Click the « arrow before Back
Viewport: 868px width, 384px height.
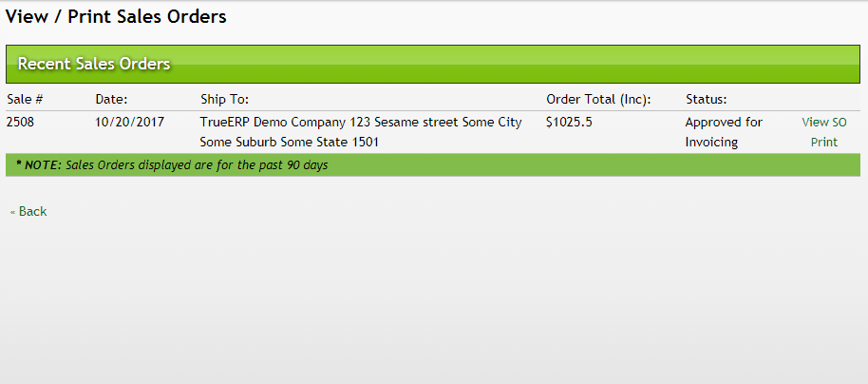[12, 212]
